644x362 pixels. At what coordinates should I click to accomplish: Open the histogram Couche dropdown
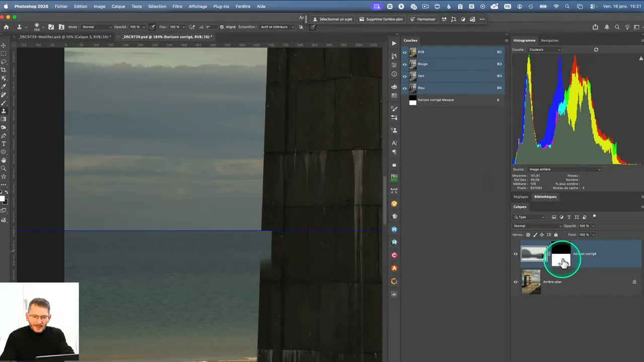coord(544,50)
